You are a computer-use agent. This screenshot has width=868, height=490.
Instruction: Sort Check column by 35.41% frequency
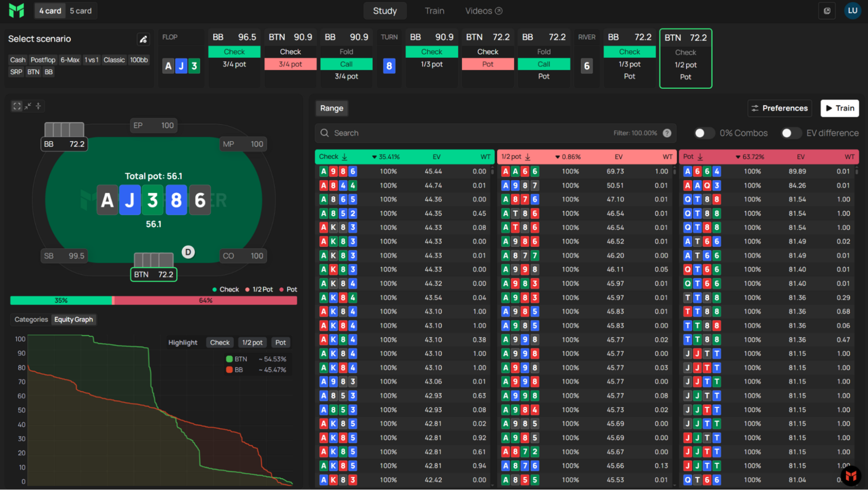[386, 157]
